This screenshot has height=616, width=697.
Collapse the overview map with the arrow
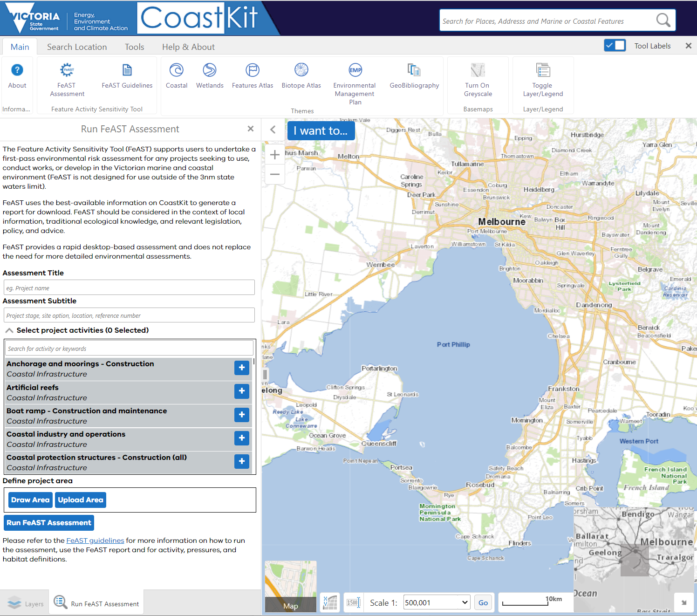point(683,602)
